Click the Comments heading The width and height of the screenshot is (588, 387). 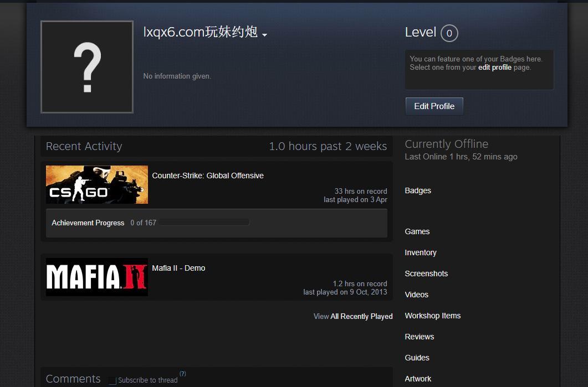click(73, 379)
